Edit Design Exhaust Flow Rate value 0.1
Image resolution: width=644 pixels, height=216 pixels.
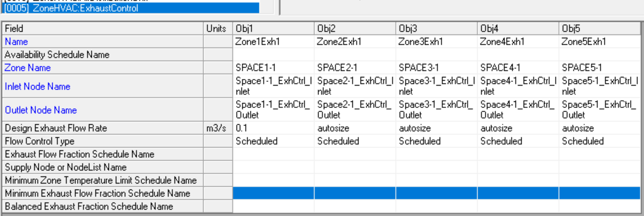[x=273, y=128]
